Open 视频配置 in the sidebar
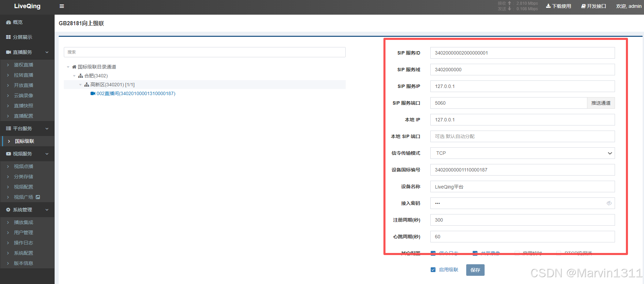The width and height of the screenshot is (644, 284). pyautogui.click(x=24, y=187)
